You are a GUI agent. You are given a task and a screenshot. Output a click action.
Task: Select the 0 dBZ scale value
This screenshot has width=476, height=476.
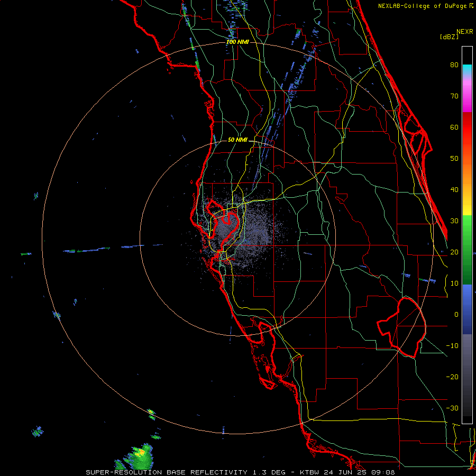[x=456, y=315]
